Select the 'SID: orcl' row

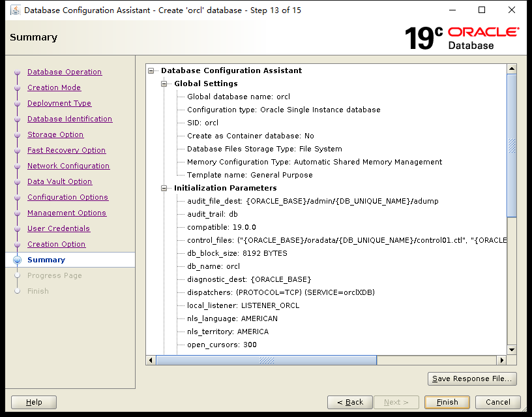[203, 123]
